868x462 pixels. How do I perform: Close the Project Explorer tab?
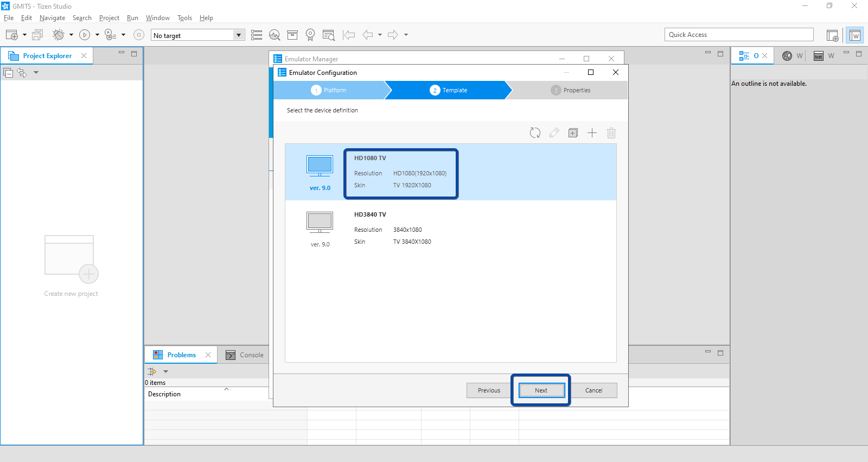tap(84, 55)
